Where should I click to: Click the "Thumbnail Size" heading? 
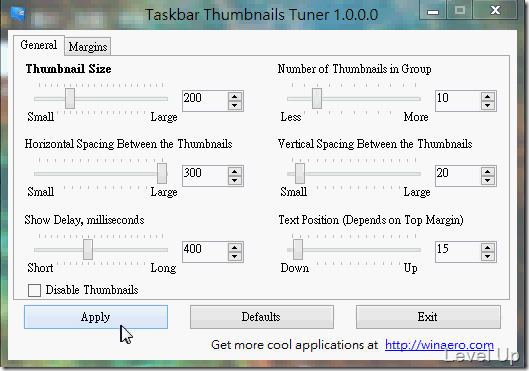coord(68,69)
